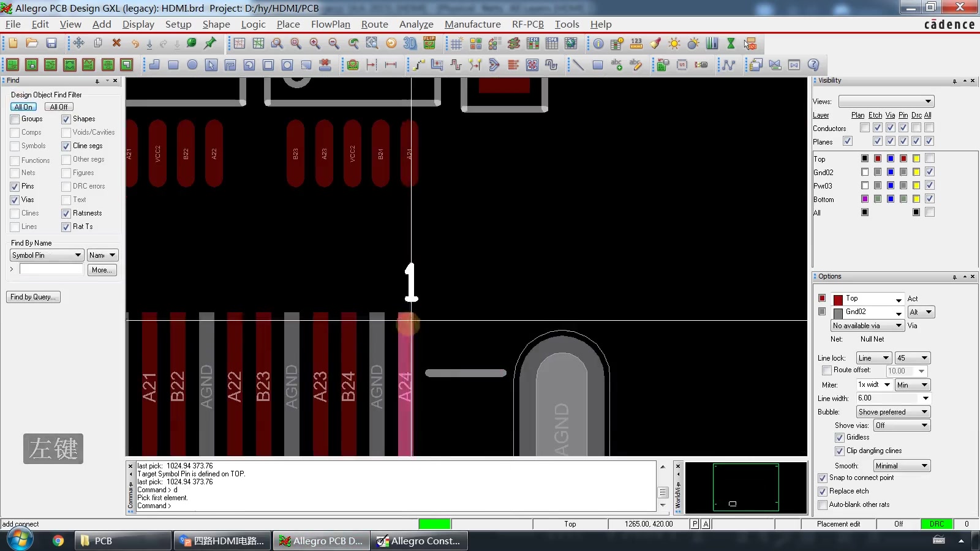This screenshot has width=980, height=551.
Task: Click the green pushpin icon
Action: pos(210,43)
